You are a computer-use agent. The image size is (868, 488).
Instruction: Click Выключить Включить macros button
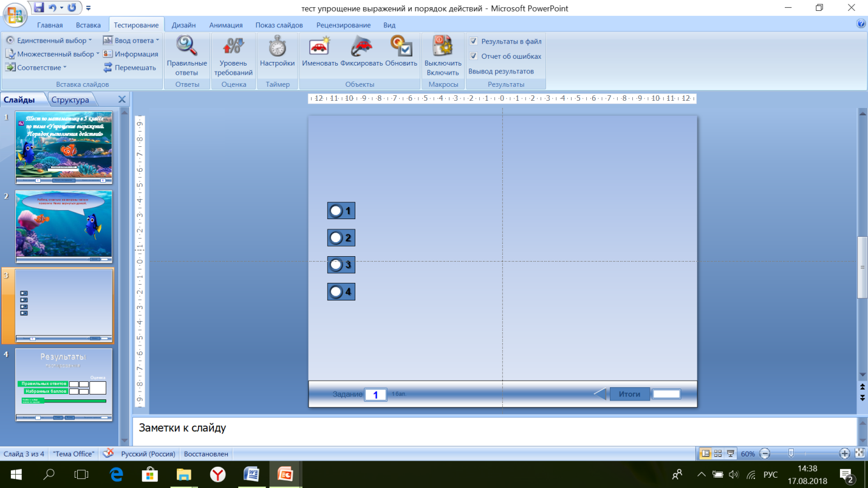443,55
